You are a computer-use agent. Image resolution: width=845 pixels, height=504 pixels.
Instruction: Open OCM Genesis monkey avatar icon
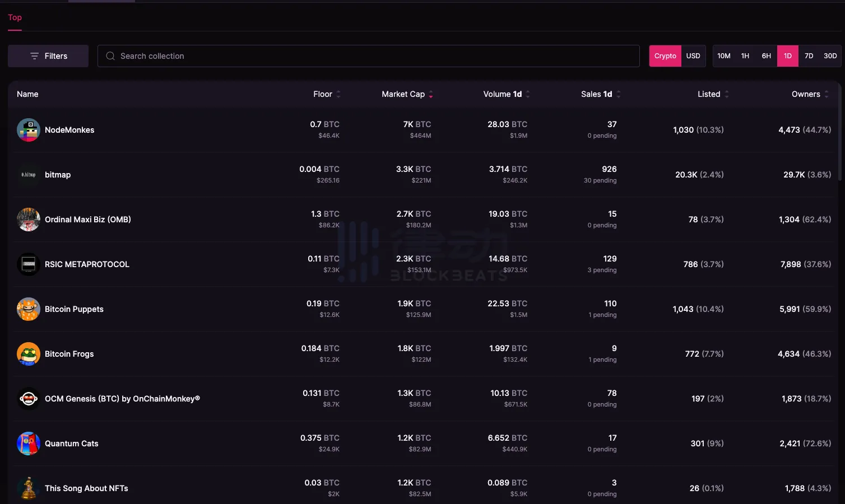(28, 399)
